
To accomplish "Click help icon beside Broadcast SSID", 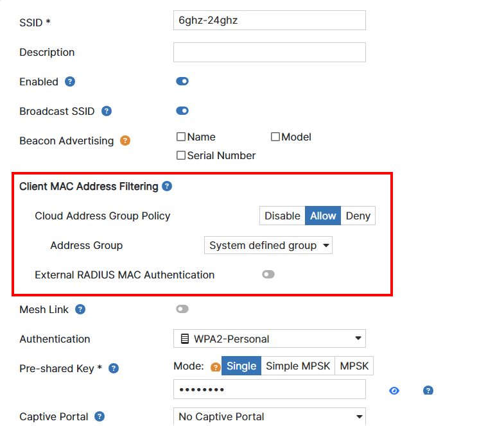I will [107, 111].
